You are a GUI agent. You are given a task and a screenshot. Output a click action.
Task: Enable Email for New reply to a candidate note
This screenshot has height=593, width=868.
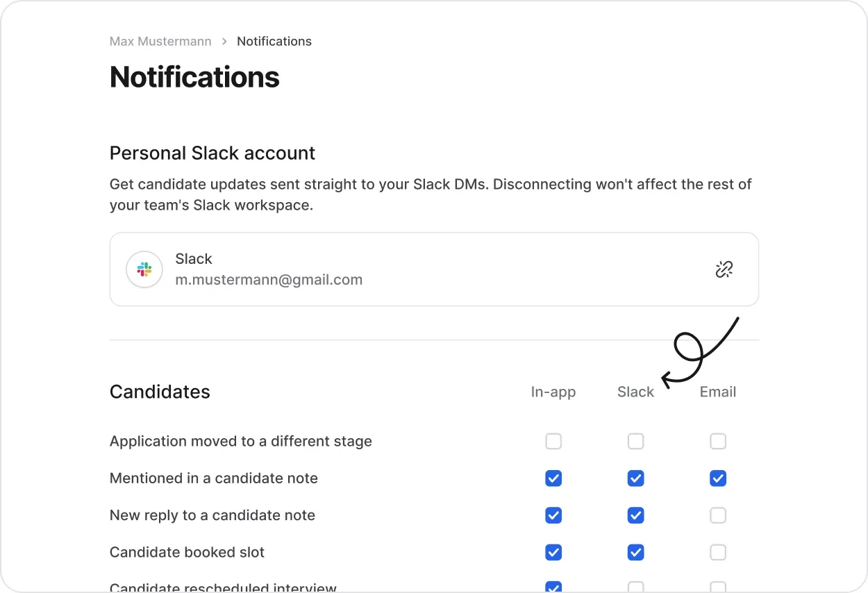pyautogui.click(x=718, y=515)
